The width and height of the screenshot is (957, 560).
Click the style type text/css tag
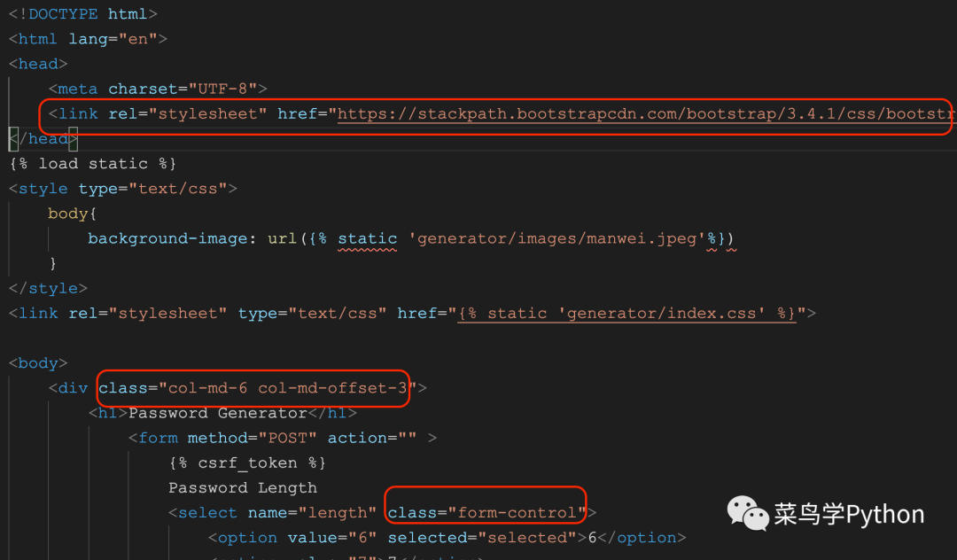click(x=122, y=189)
